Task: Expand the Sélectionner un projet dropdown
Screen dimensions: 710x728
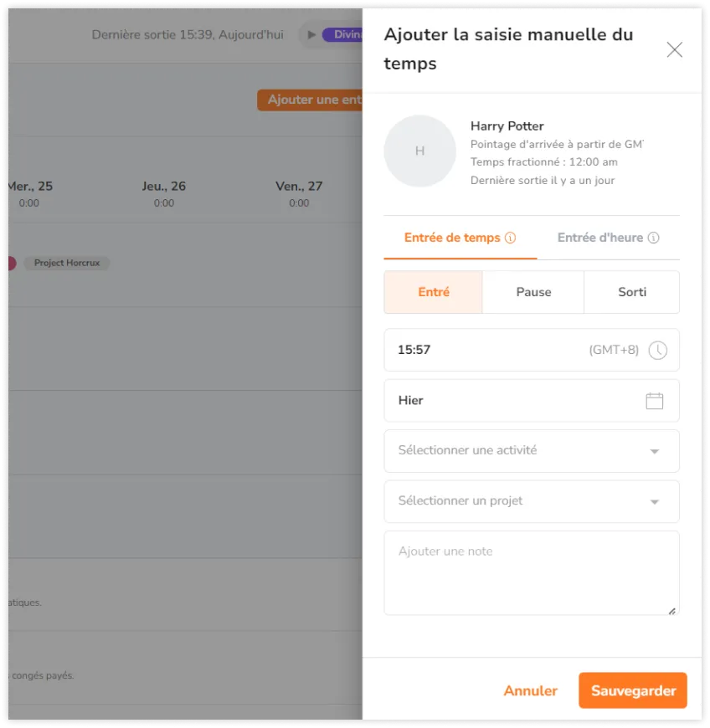Action: point(532,501)
